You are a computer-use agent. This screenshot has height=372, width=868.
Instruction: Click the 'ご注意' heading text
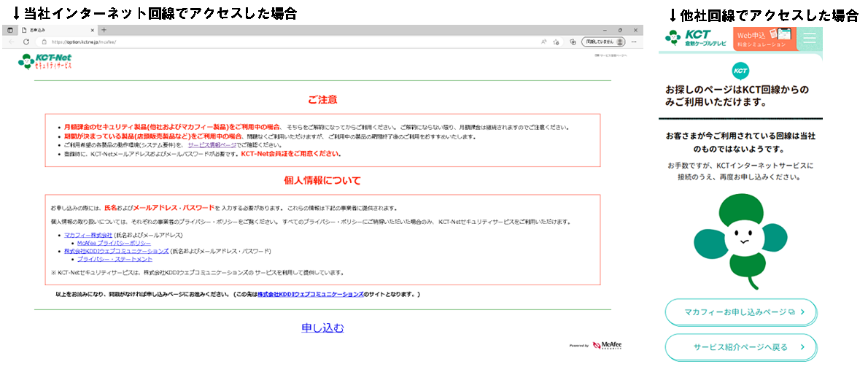pyautogui.click(x=322, y=100)
